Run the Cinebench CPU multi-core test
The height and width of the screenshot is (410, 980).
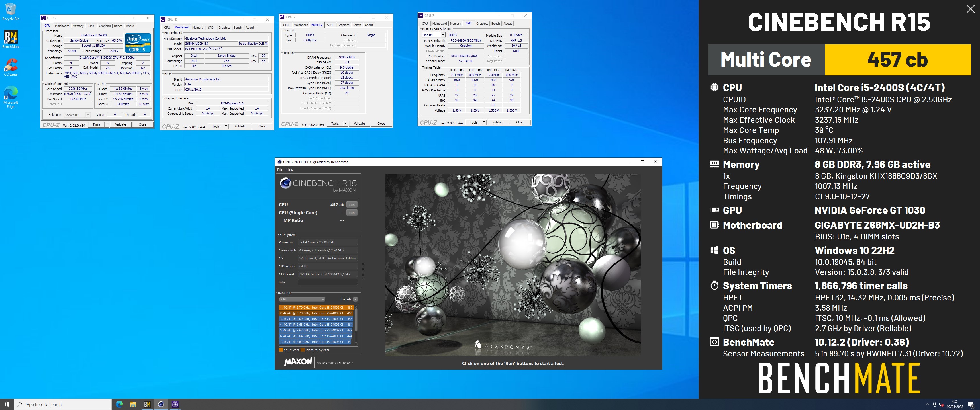(352, 205)
